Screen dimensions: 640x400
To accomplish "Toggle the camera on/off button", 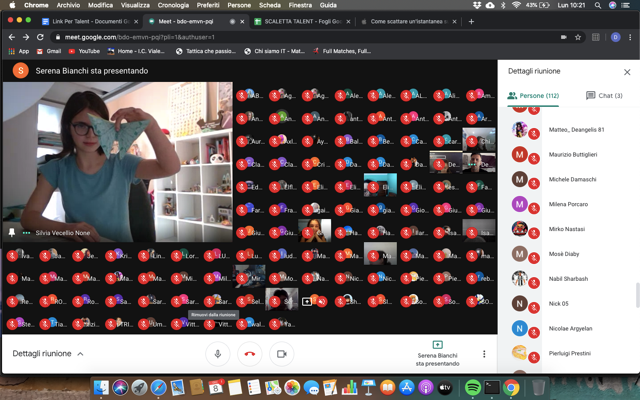I will point(281,353).
